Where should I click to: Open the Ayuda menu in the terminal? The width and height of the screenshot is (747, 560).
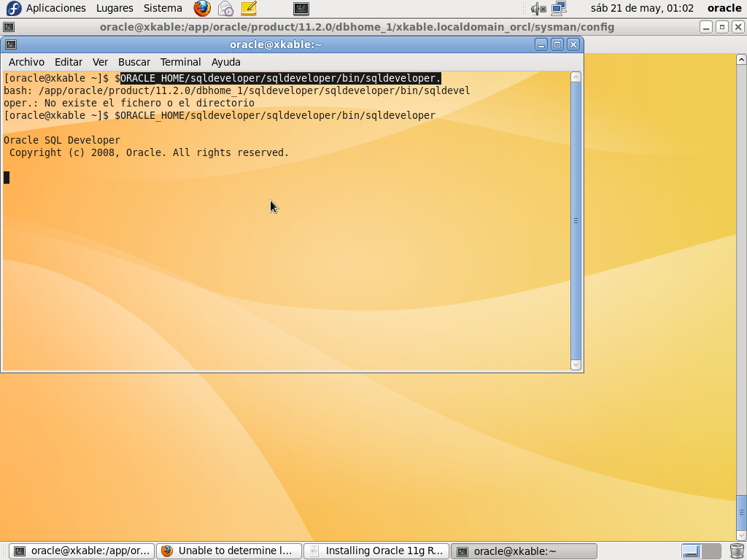226,62
